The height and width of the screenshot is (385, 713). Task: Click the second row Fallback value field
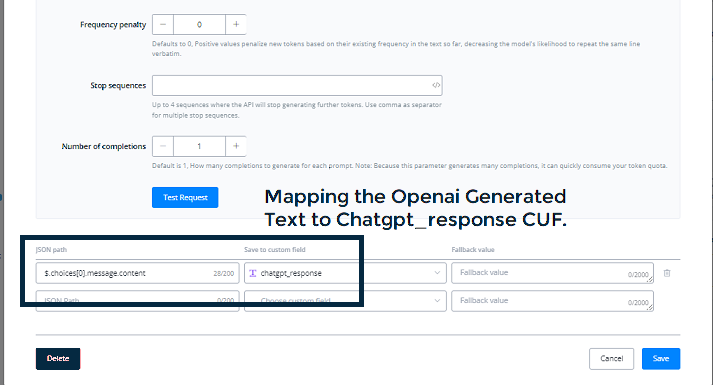tap(552, 301)
